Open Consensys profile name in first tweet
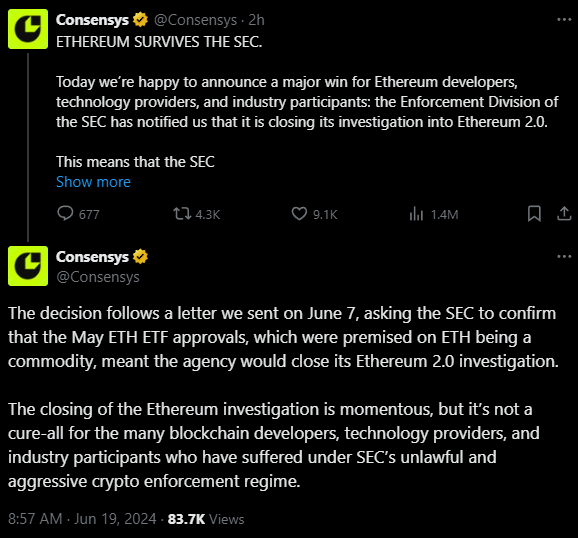This screenshot has height=538, width=578. click(92, 20)
